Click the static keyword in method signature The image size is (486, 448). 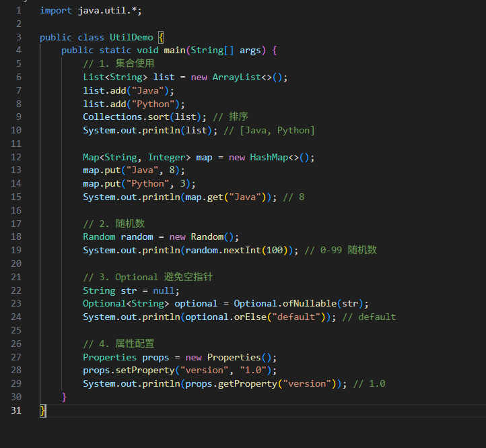pyautogui.click(x=115, y=51)
